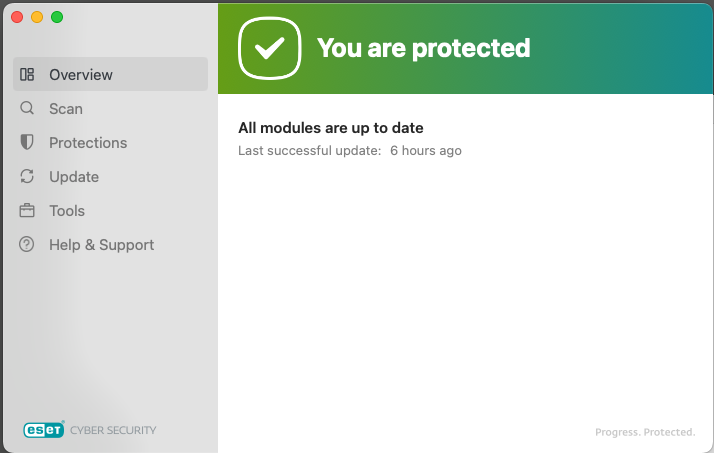This screenshot has width=714, height=453.
Task: Click the Update circular arrows icon
Action: (27, 176)
